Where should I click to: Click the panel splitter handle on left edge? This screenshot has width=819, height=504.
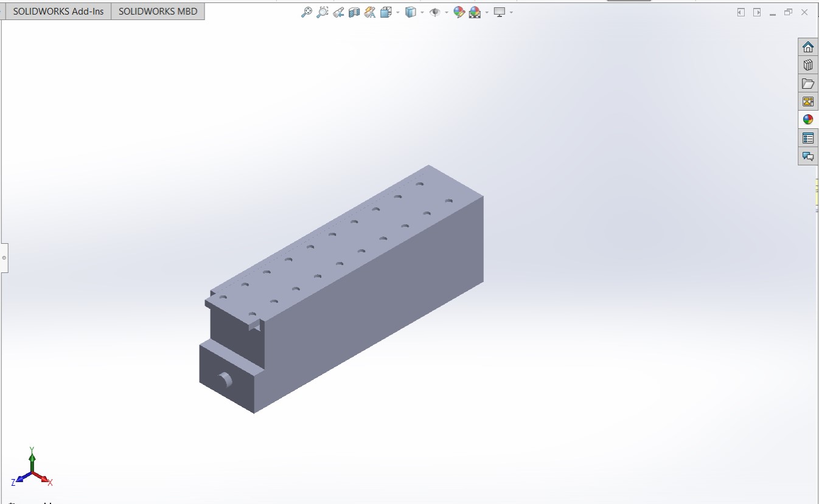pos(4,258)
